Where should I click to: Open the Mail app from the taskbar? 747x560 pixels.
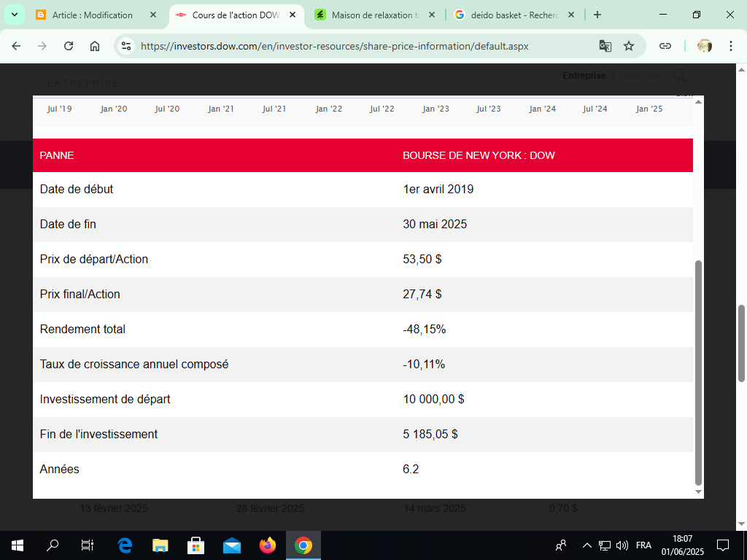click(231, 545)
